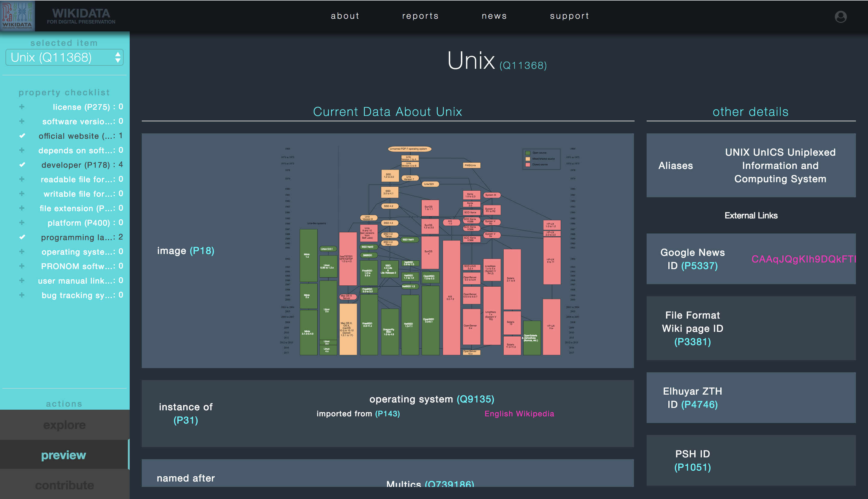868x499 pixels.
Task: Click the checkmark beside official website
Action: (x=22, y=136)
